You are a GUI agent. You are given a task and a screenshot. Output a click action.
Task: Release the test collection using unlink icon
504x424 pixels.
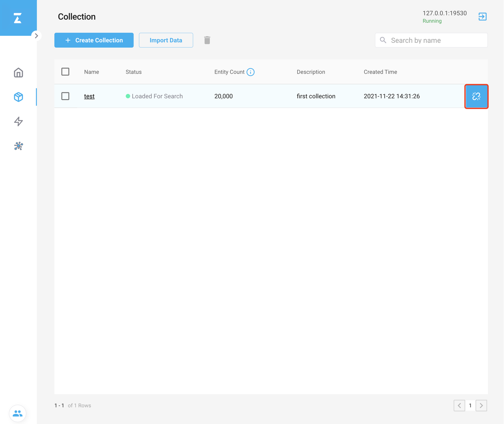(476, 96)
